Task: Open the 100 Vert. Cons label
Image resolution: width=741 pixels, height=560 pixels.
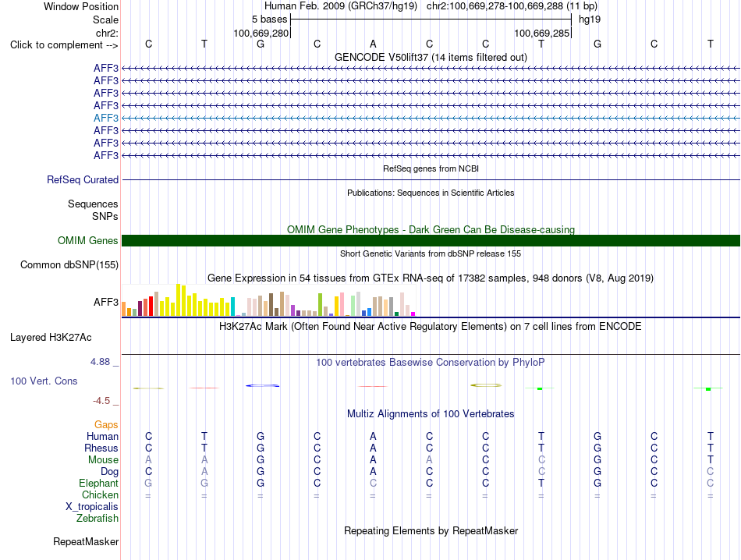Action: pos(44,381)
